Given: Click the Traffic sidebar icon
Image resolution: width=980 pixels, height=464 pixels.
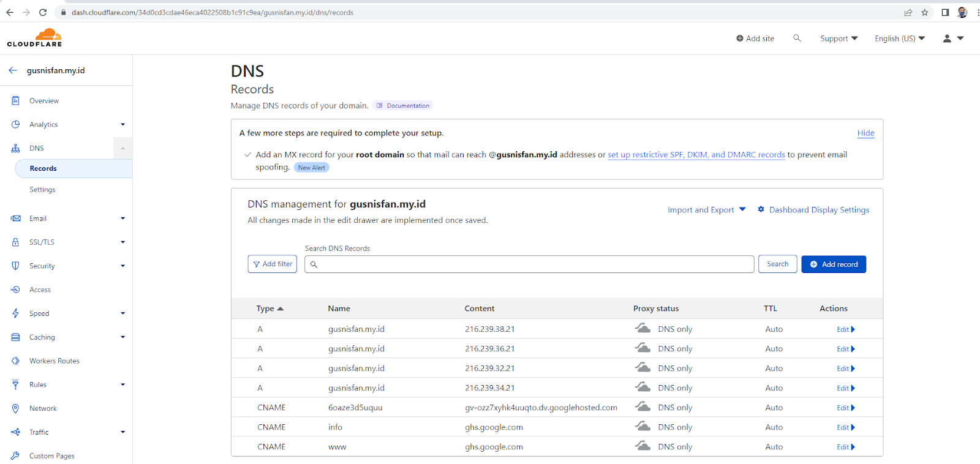Looking at the screenshot, I should 15,432.
